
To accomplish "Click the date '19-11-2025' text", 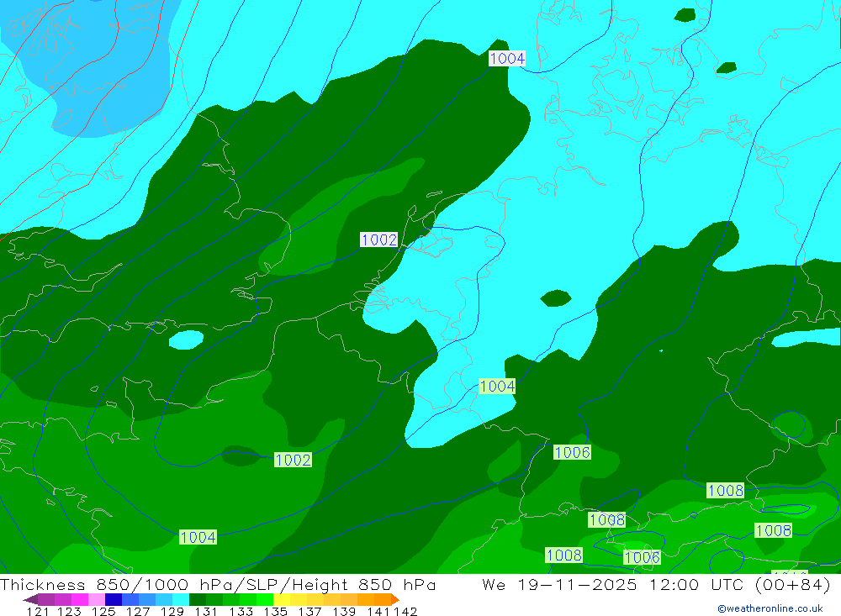I will coord(577,584).
